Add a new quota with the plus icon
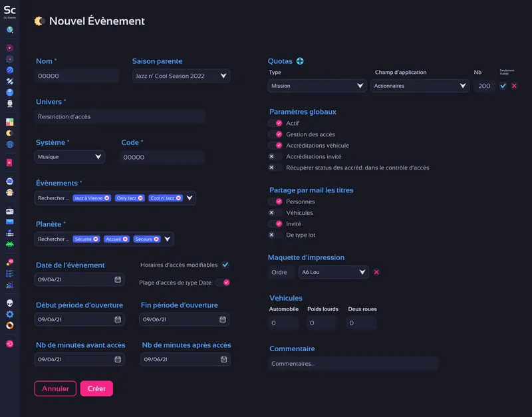 click(300, 61)
